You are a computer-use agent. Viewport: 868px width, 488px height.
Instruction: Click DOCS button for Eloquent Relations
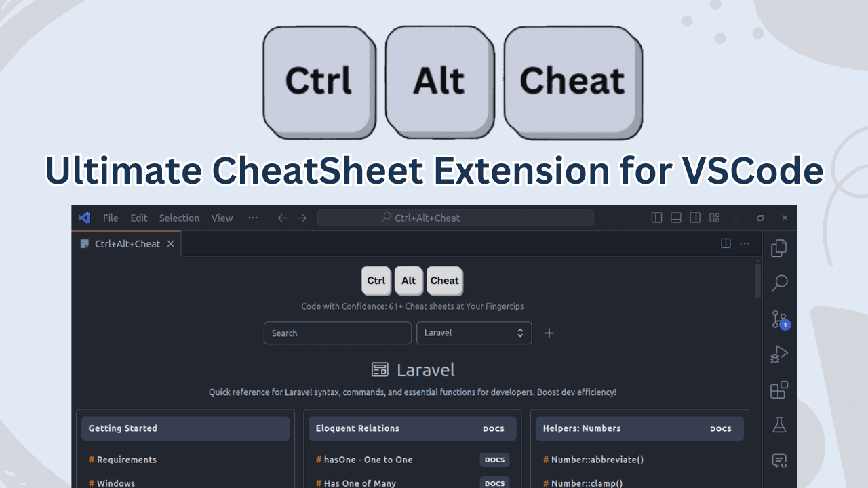[494, 428]
